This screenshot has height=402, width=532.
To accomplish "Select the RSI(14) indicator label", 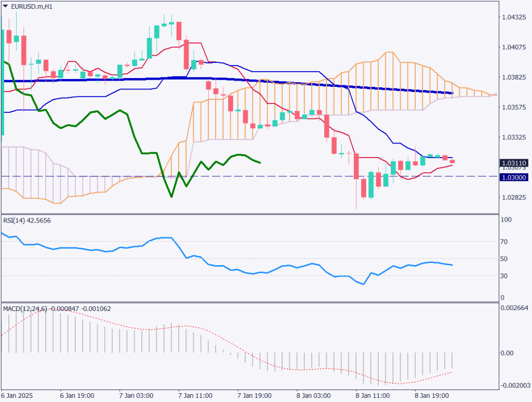I will click(x=26, y=221).
